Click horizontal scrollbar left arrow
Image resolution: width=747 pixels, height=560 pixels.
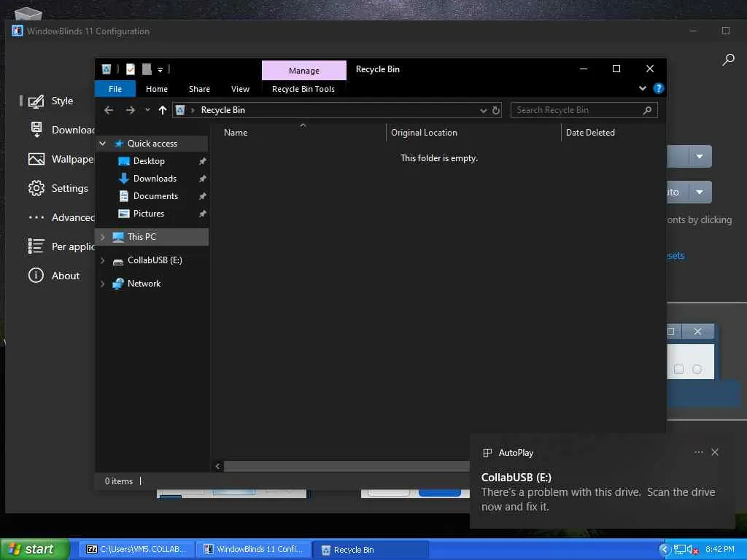click(217, 466)
